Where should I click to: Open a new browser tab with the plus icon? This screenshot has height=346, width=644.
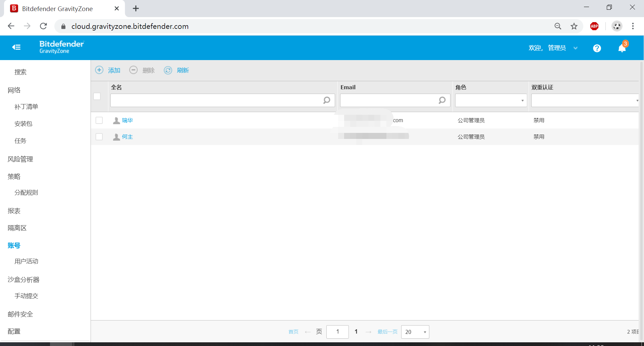coord(136,8)
